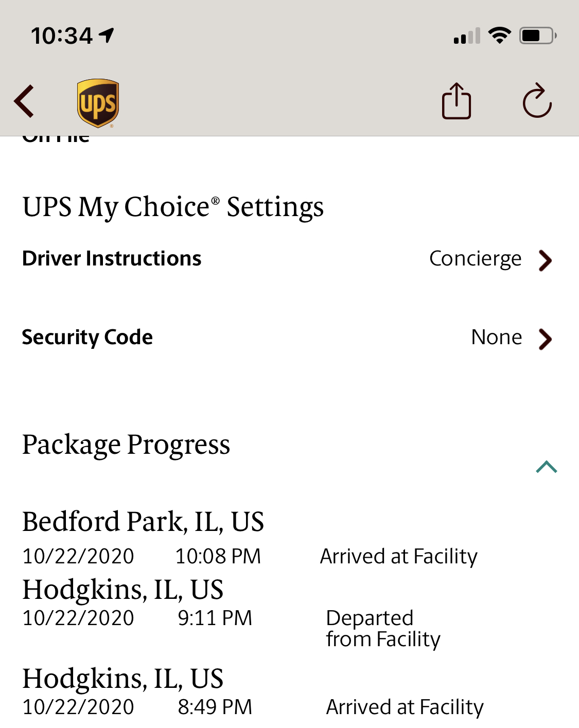
Task: Select the Driver Instructions row
Action: [x=289, y=259]
